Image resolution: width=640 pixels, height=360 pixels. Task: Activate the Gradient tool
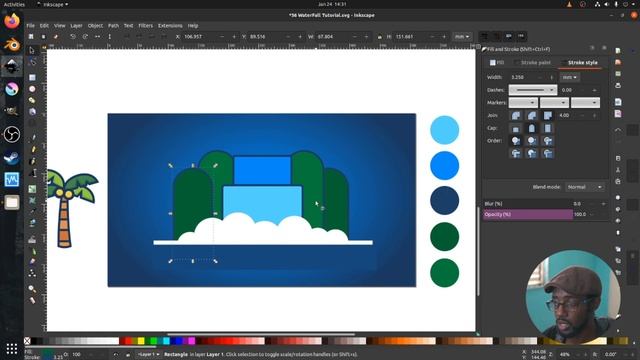coord(32,189)
